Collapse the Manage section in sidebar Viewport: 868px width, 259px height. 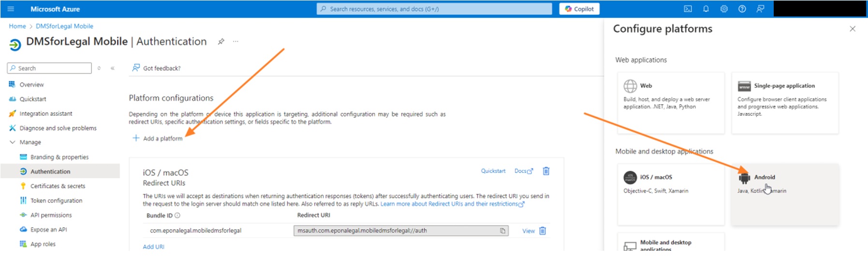13,142
